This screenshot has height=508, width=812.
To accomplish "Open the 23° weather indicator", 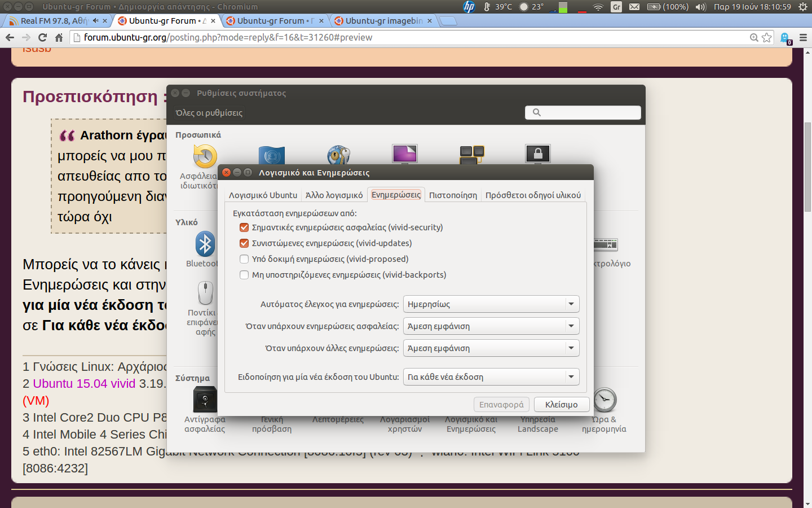I will pyautogui.click(x=531, y=7).
